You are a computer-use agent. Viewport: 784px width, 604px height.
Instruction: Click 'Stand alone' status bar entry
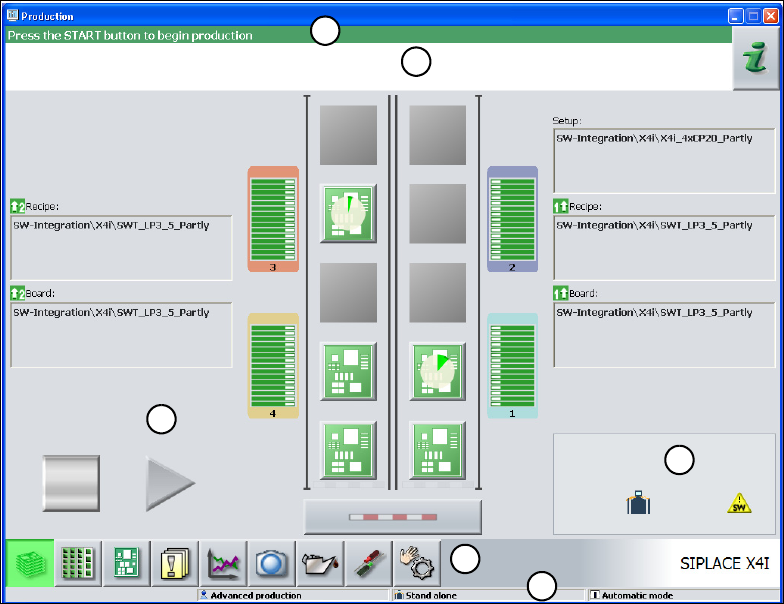coord(431,596)
